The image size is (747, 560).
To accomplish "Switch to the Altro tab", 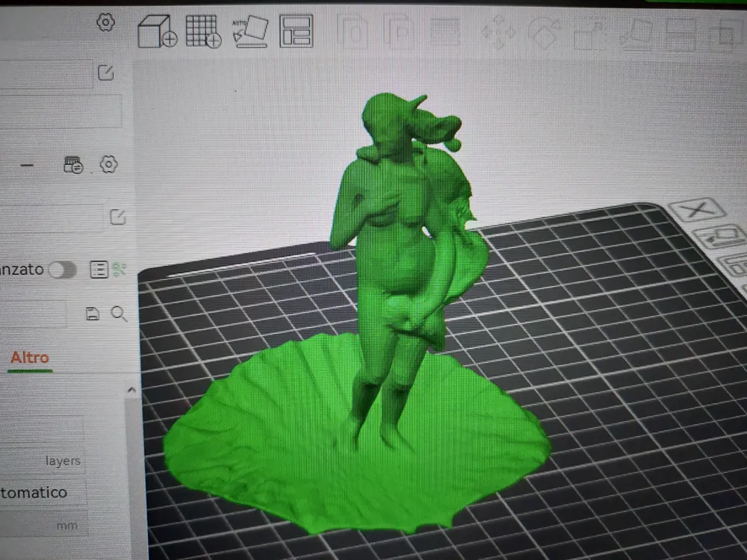I will tap(30, 358).
